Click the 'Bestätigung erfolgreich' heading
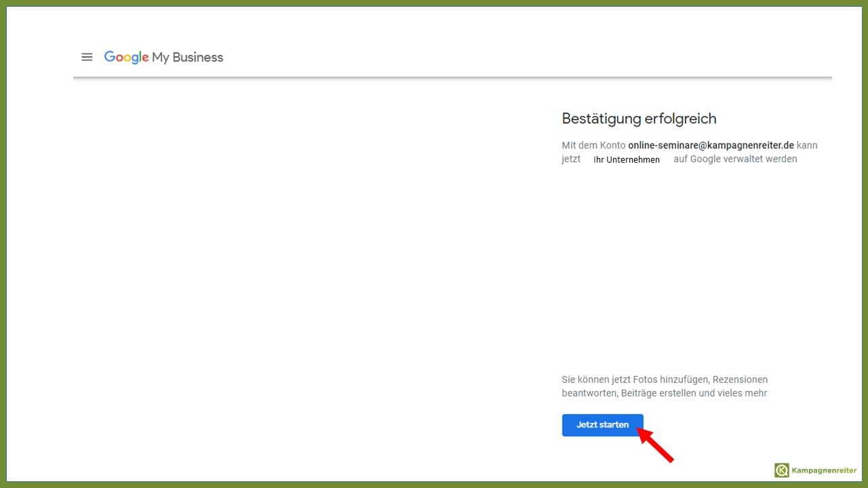The image size is (868, 488). tap(639, 119)
